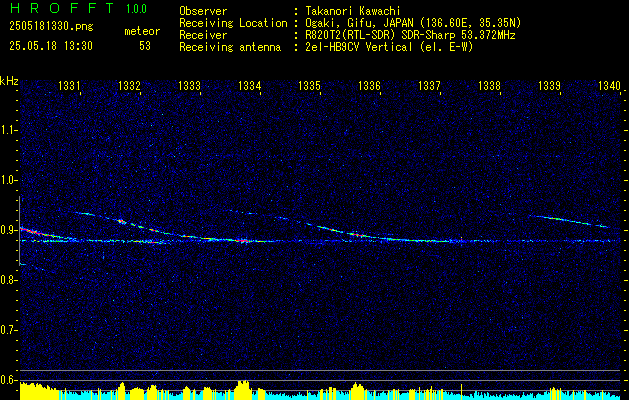
Task: Click the Receiving Location label
Action: tap(233, 23)
